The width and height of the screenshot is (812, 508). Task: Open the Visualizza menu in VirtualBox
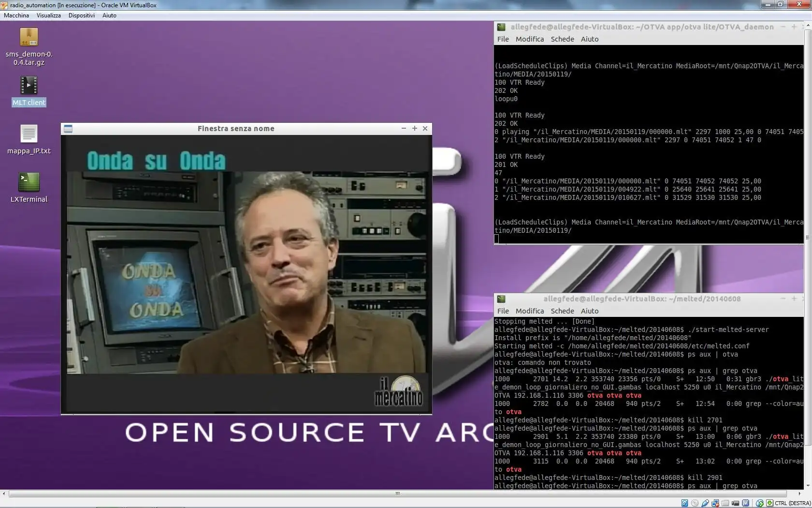coord(49,15)
